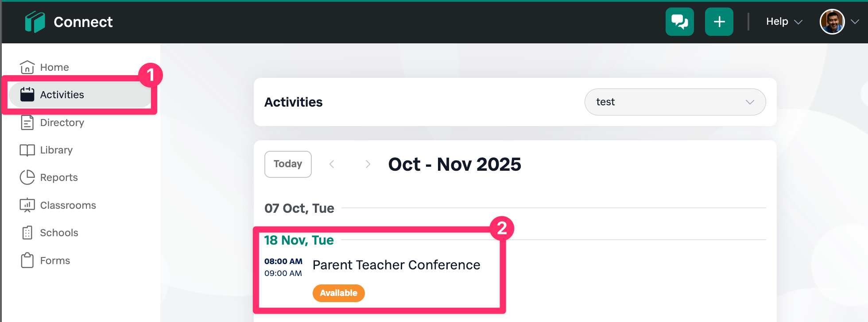Click the Classrooms presentation icon
868x322 pixels.
[27, 205]
